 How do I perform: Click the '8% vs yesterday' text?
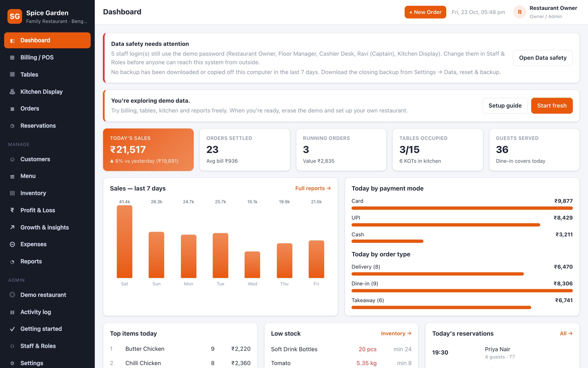tap(144, 161)
